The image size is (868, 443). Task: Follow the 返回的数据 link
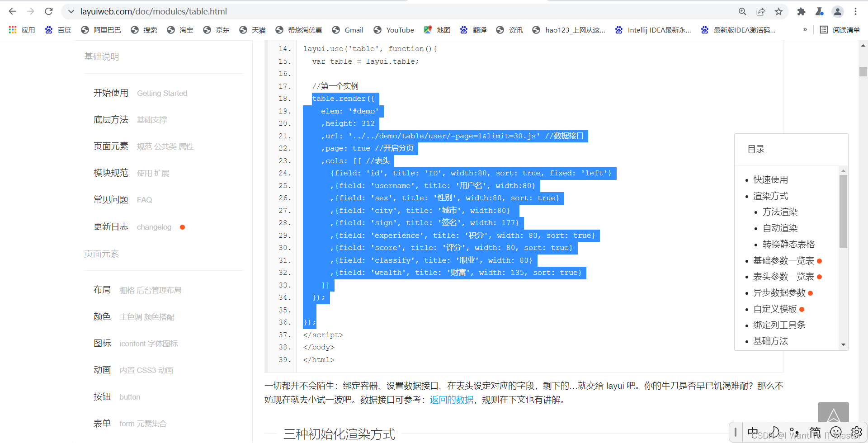point(452,400)
